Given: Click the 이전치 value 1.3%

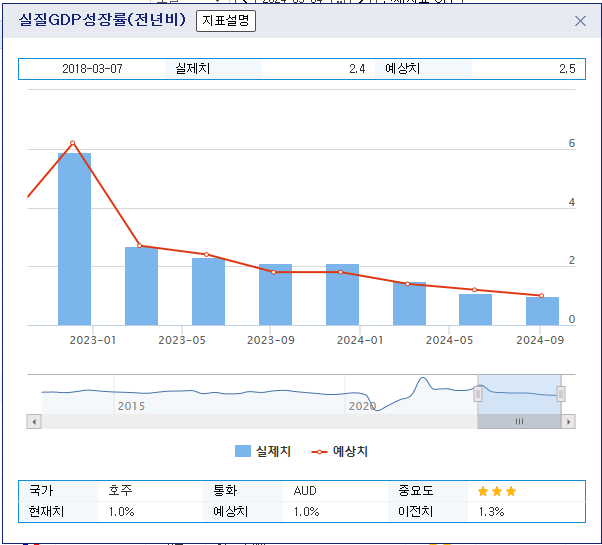Looking at the screenshot, I should [x=491, y=512].
